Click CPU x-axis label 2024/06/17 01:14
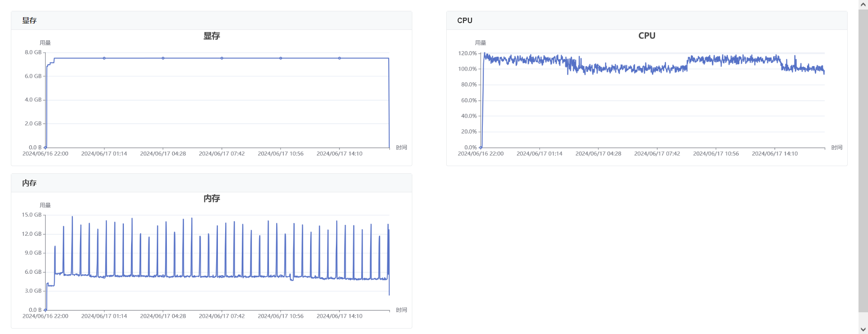868x334 pixels. tap(539, 154)
